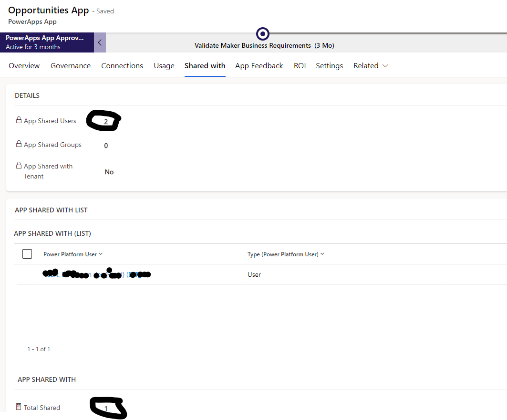Click the lock icon next to App Shared with Tenant
The image size is (507, 420).
[20, 166]
